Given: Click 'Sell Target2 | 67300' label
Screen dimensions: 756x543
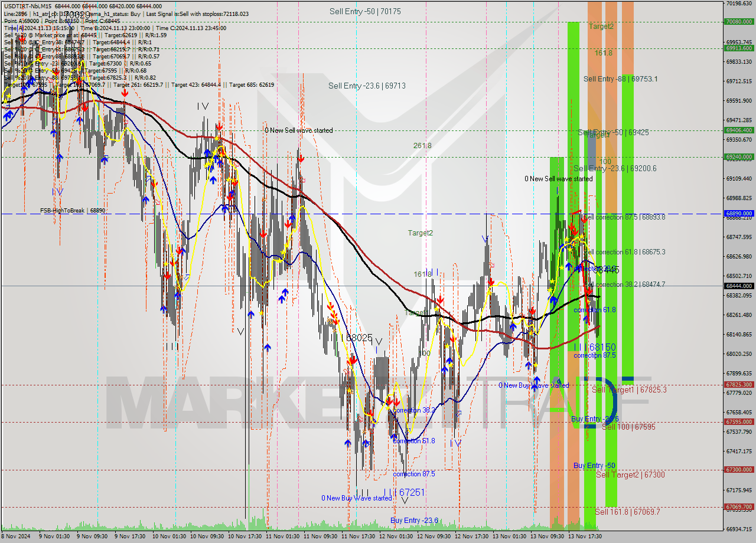Looking at the screenshot, I should click(x=630, y=475).
